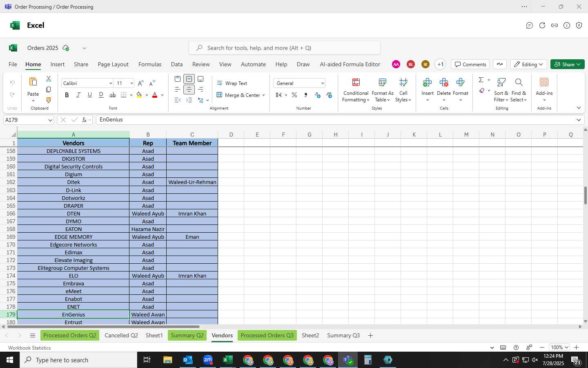
Task: Click the Increase Indent icon
Action: click(x=189, y=100)
